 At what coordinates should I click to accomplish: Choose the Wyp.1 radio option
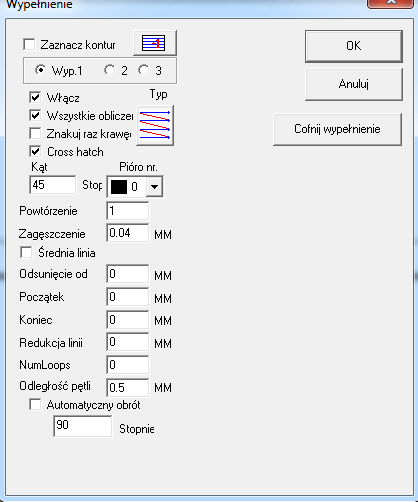(41, 70)
